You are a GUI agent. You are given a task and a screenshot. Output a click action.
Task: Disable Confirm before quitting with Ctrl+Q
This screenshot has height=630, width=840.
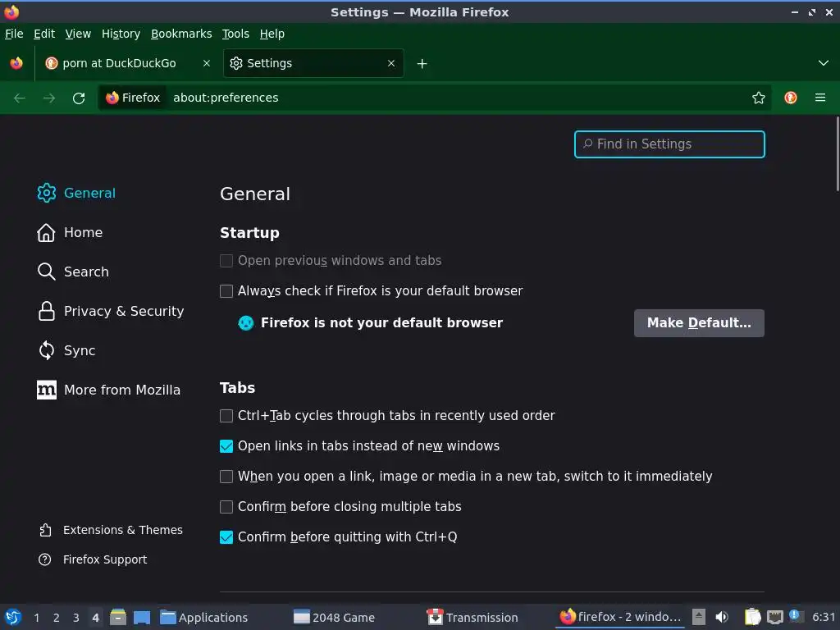[226, 537]
